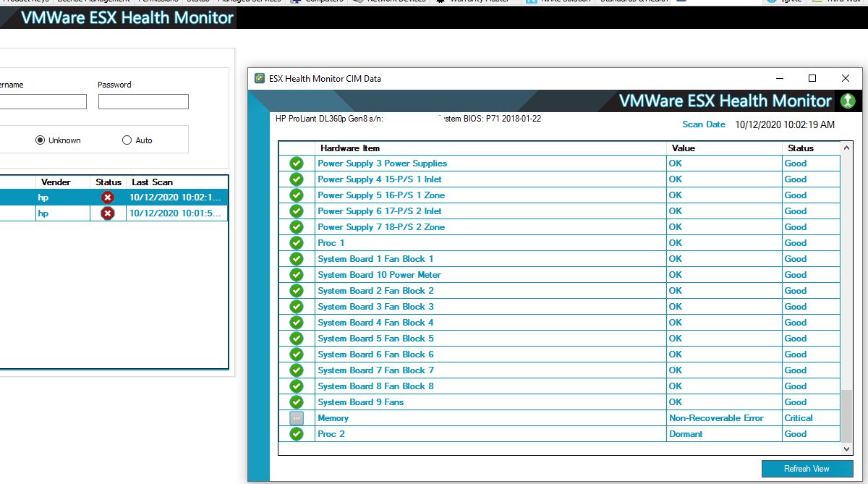Select the Auto radio button
Image resolution: width=868 pixels, height=484 pixels.
(x=127, y=140)
